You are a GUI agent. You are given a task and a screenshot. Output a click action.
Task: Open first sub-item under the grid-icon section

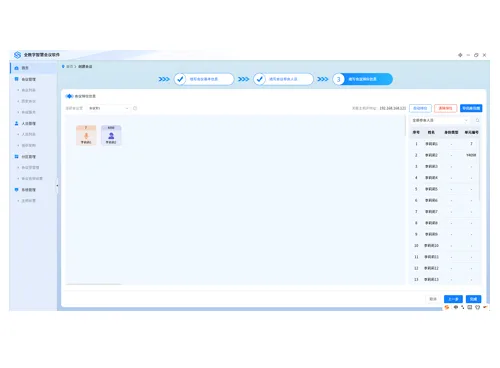[30, 168]
